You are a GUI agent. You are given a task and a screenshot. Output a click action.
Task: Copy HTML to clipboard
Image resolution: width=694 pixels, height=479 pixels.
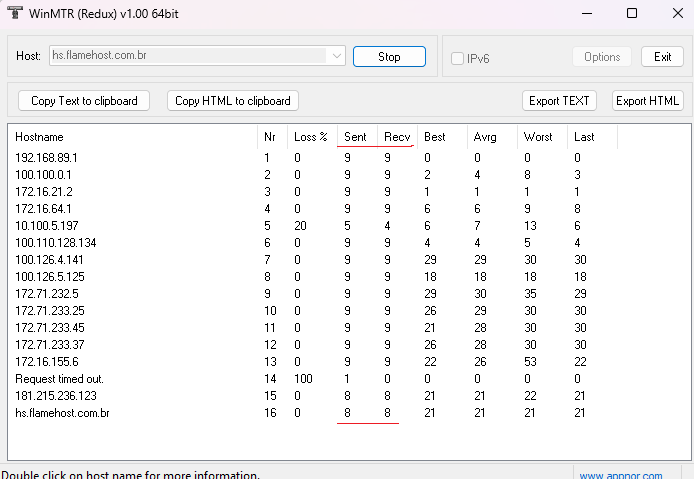coord(233,101)
